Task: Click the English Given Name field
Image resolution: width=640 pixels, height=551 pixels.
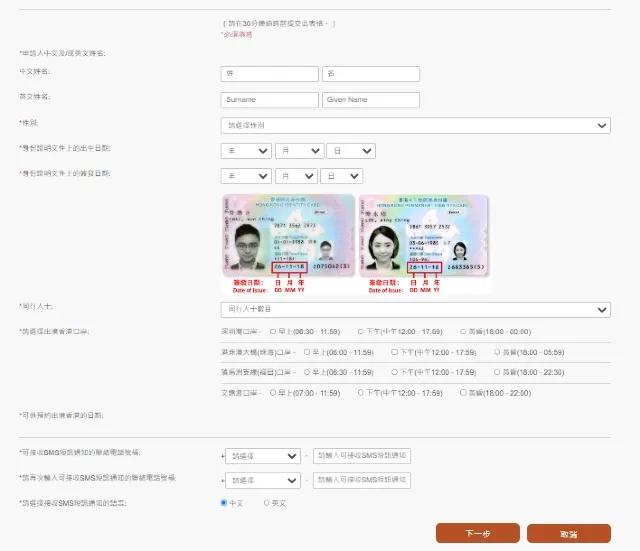Action: click(x=370, y=100)
